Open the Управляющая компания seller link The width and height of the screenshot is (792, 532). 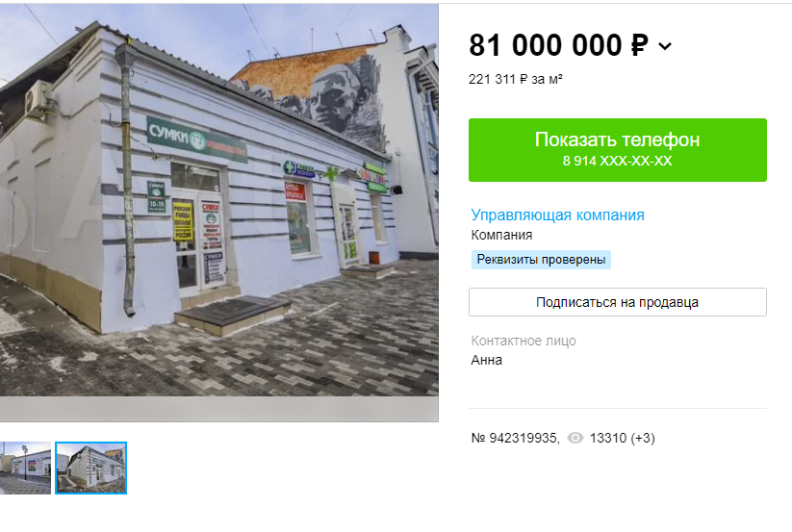point(557,215)
